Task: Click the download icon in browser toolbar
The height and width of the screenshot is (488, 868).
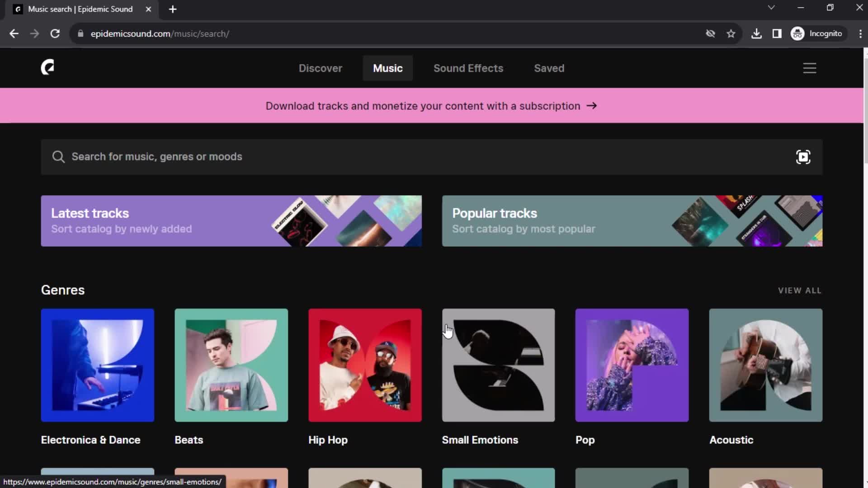Action: tap(756, 33)
